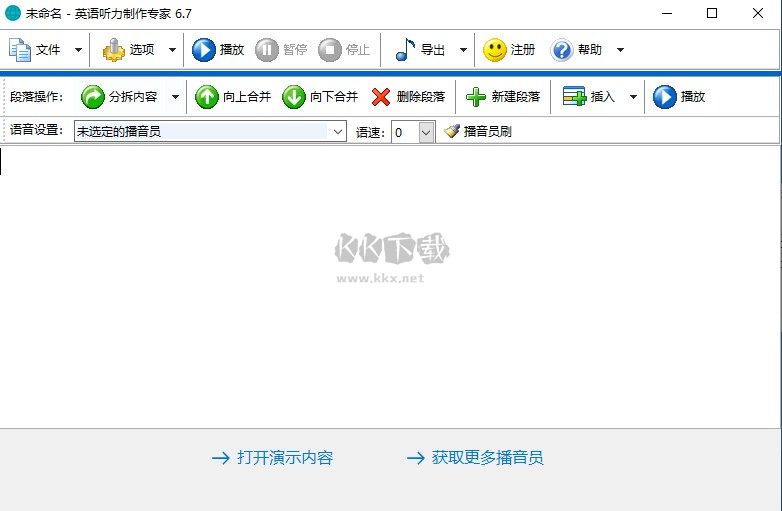Open the 选项 (Options) toolbox icon
This screenshot has height=511, width=782.
pyautogui.click(x=114, y=50)
